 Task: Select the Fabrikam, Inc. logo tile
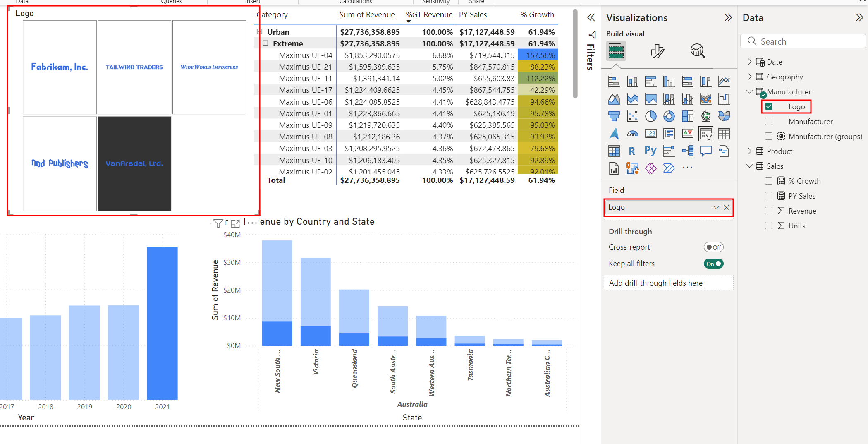click(60, 67)
